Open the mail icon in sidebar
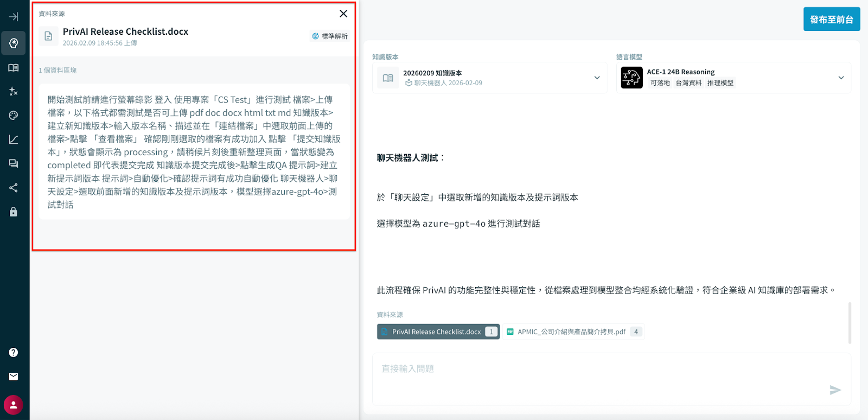Image resolution: width=868 pixels, height=420 pixels. tap(14, 377)
